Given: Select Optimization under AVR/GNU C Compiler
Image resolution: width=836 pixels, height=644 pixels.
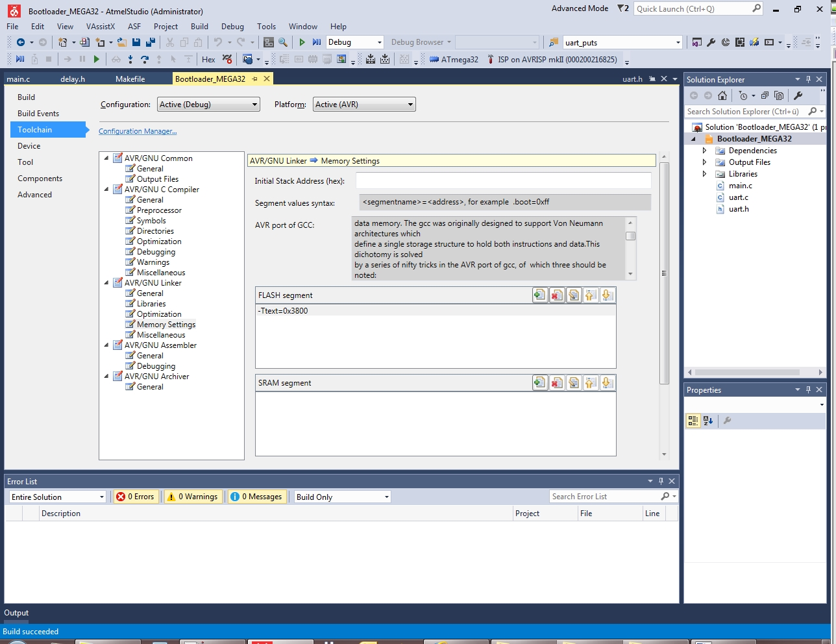Looking at the screenshot, I should tap(159, 241).
